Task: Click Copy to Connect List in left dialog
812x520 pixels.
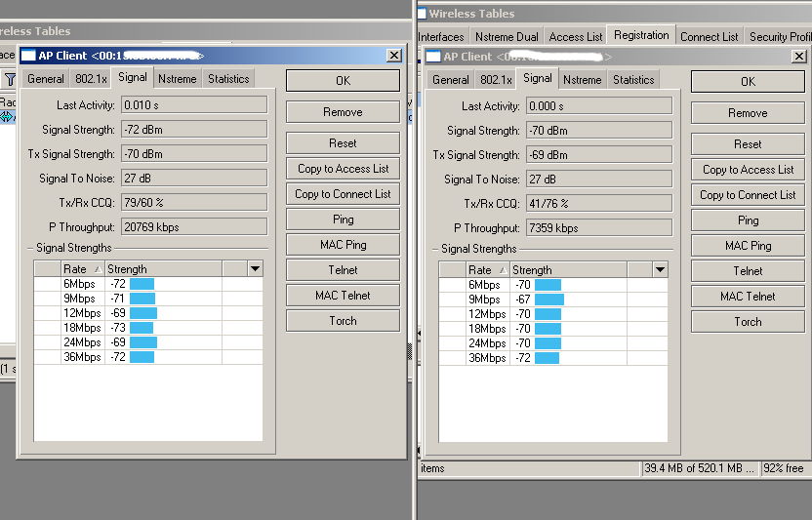Action: click(x=343, y=194)
